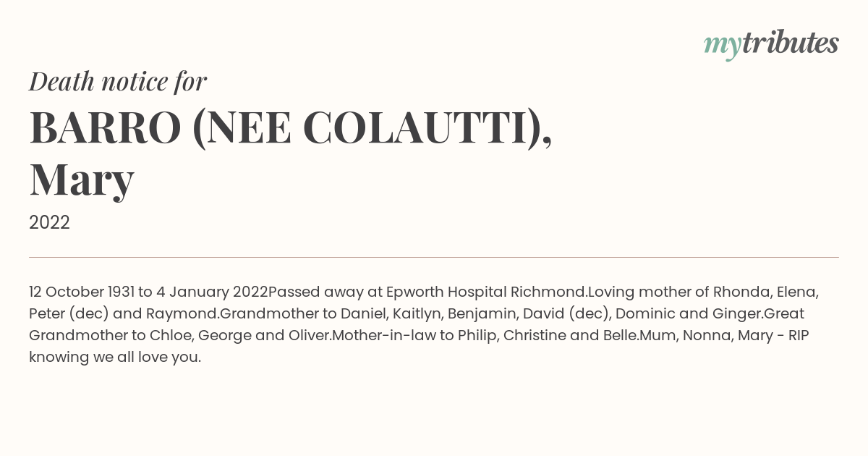Viewport: 868px width, 456px height.
Task: Click the name 'Elena' at line end
Action: point(798,292)
